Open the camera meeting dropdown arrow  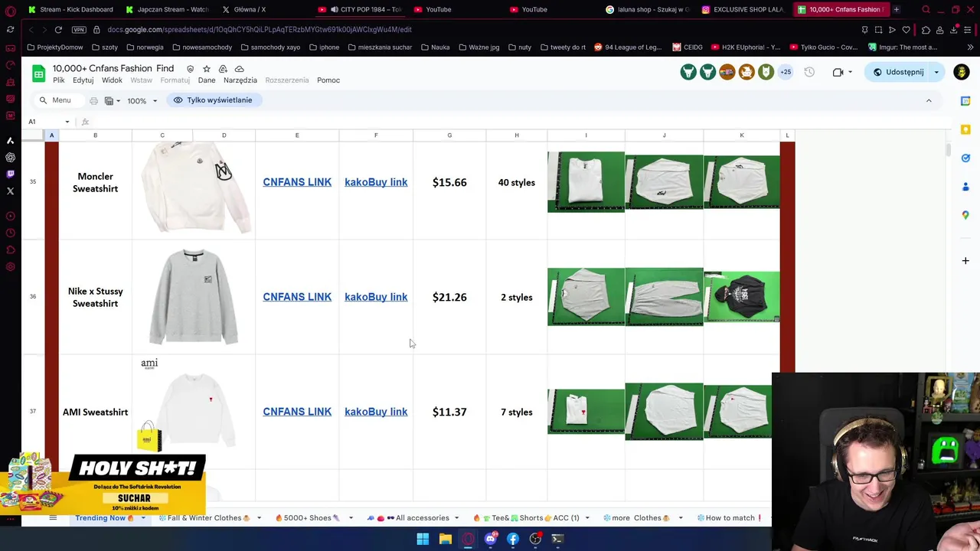coord(850,72)
